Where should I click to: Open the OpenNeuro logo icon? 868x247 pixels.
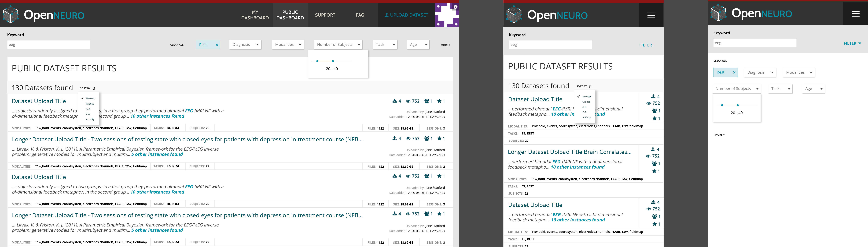(x=11, y=15)
